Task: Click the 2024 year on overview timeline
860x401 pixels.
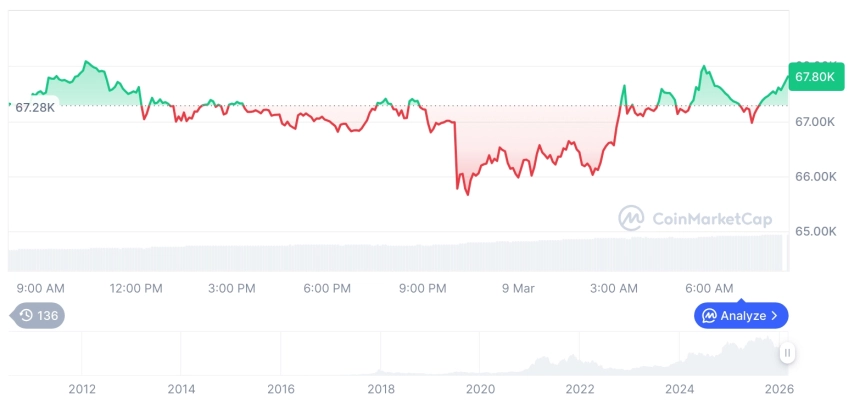Action: (x=679, y=389)
